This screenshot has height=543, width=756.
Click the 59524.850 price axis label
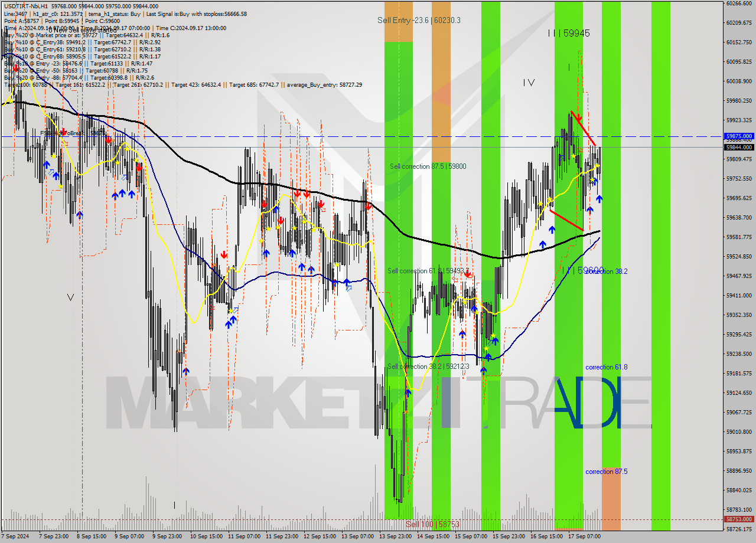click(739, 256)
